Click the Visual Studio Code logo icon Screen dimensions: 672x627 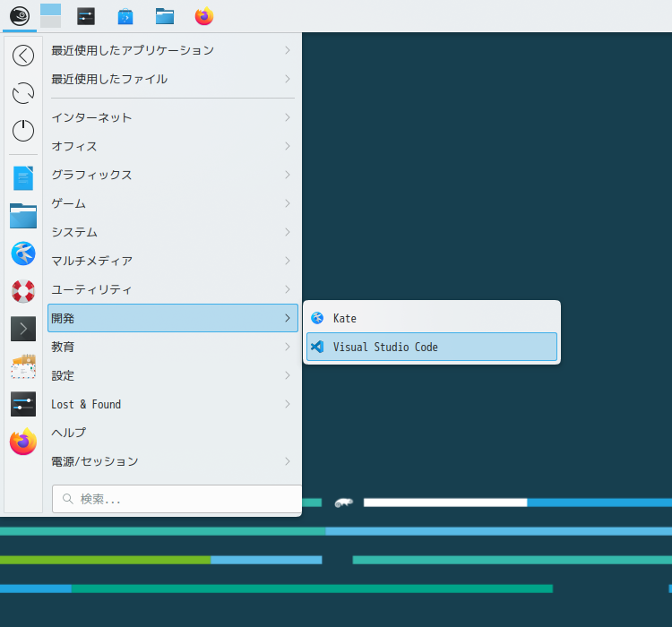pos(317,347)
